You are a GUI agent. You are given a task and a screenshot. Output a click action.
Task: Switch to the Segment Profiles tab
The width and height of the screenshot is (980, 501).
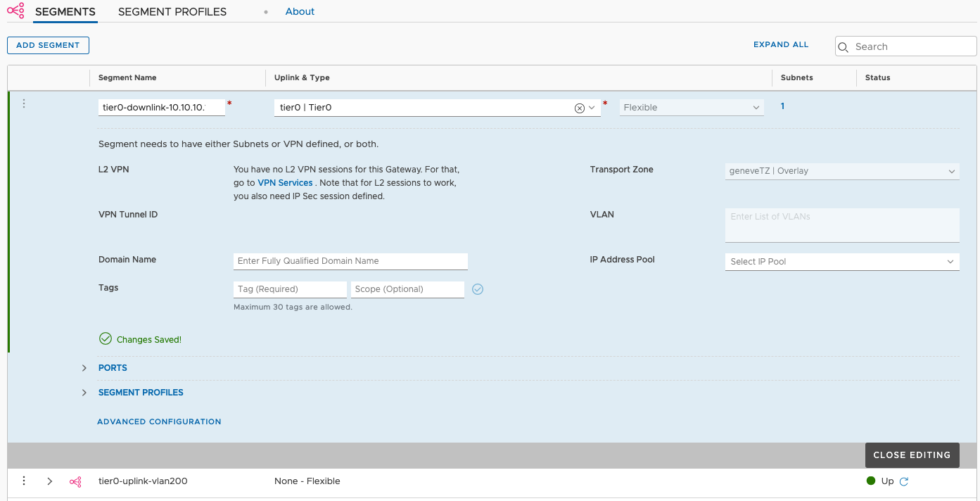pyautogui.click(x=172, y=11)
